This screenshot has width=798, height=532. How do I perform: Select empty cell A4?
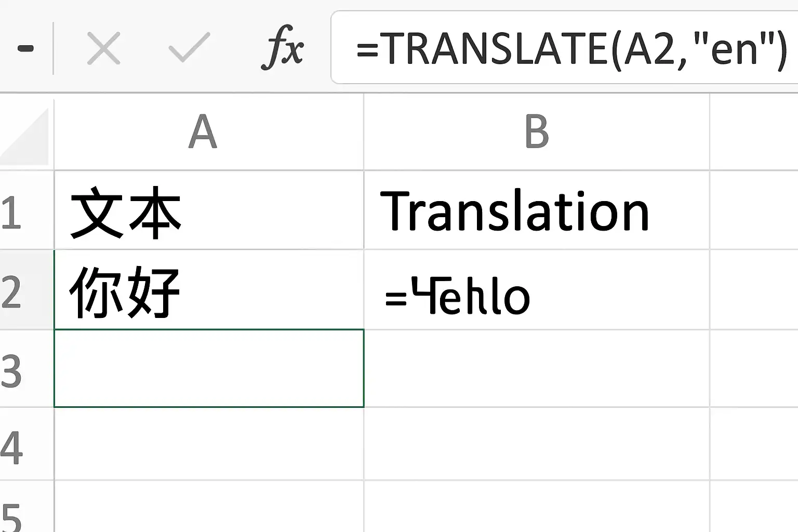(209, 444)
